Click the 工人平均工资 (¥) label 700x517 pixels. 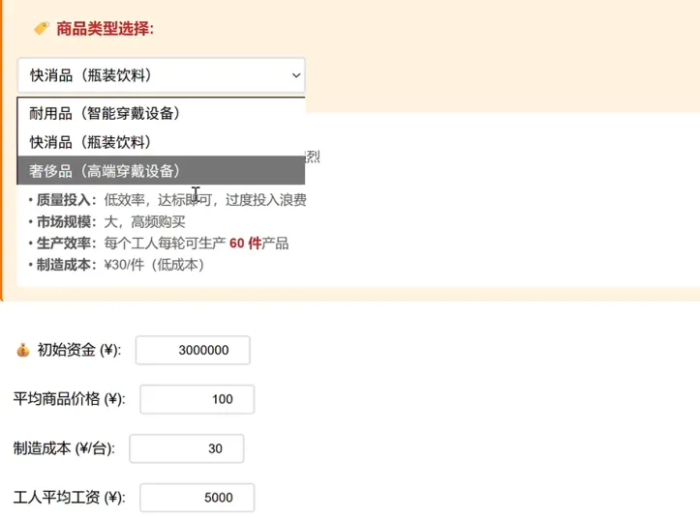click(69, 498)
